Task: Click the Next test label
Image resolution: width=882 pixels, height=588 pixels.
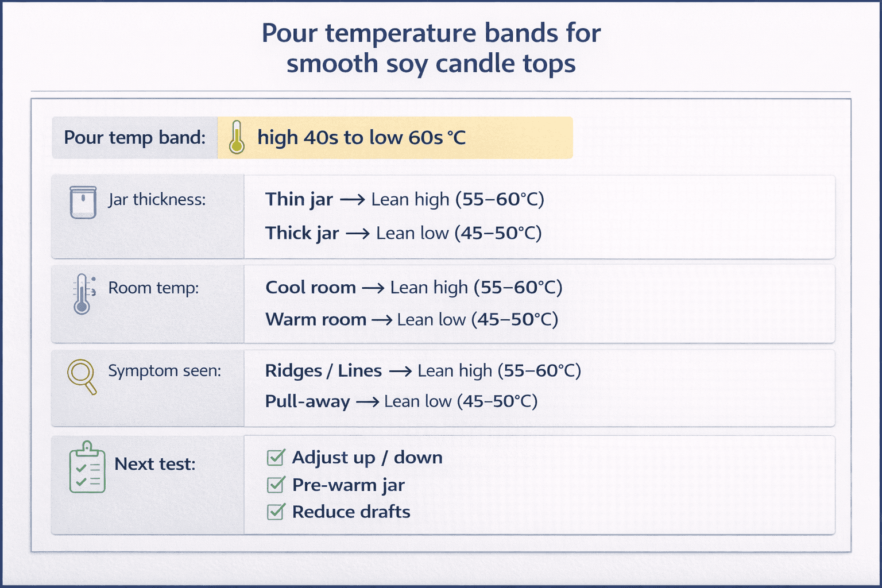Action: 154,464
